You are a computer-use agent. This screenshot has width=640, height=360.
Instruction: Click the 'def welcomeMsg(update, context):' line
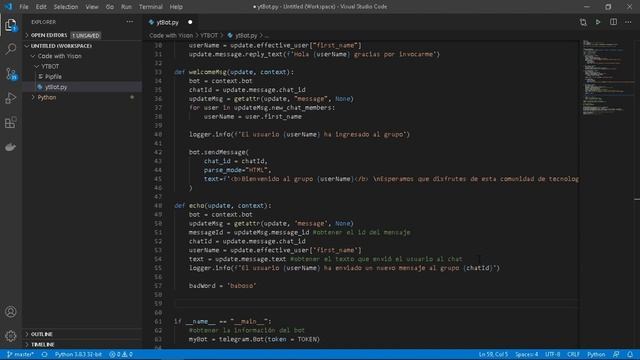234,72
